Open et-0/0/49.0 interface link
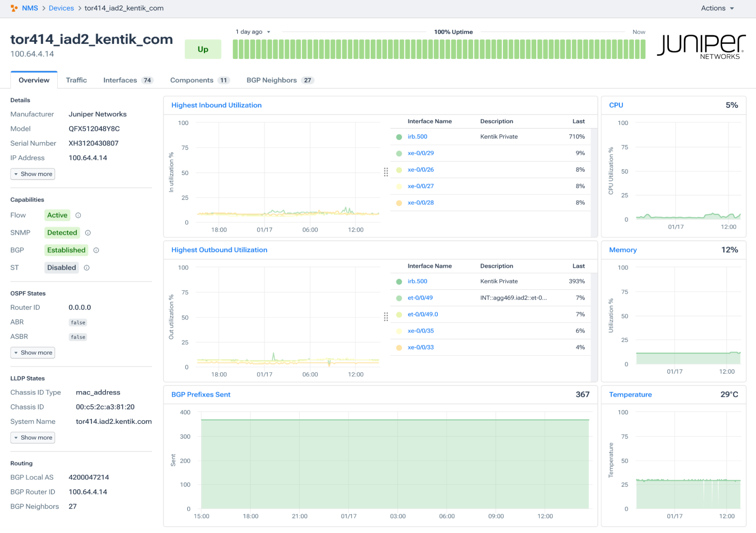The image size is (756, 533). 423,315
